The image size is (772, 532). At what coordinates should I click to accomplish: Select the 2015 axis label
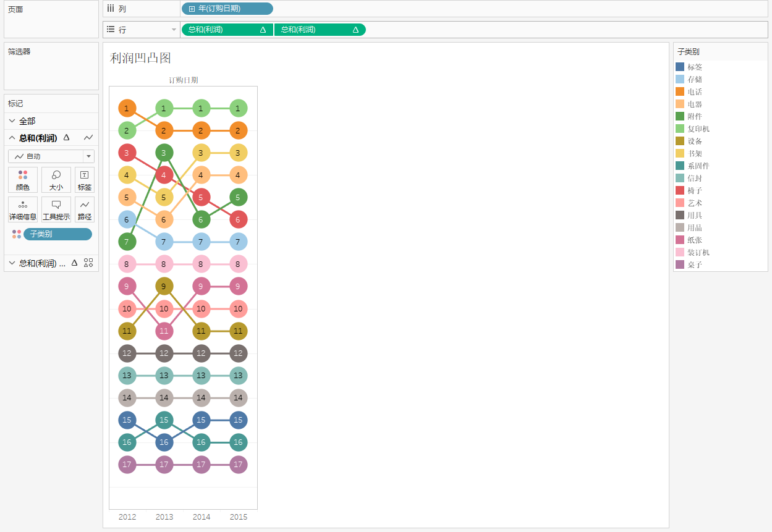click(238, 517)
